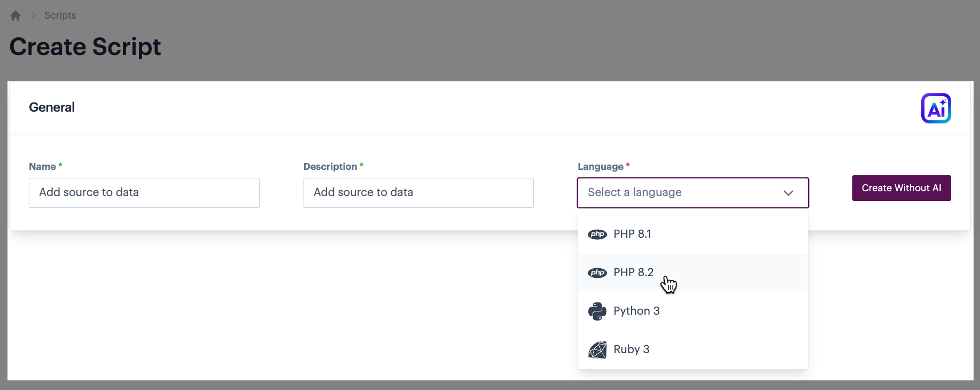Click the Create Script page title
The height and width of the screenshot is (390, 980).
point(85,47)
